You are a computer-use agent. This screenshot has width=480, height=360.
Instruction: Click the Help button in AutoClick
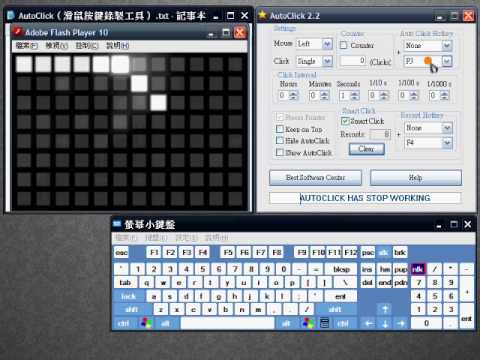416,177
